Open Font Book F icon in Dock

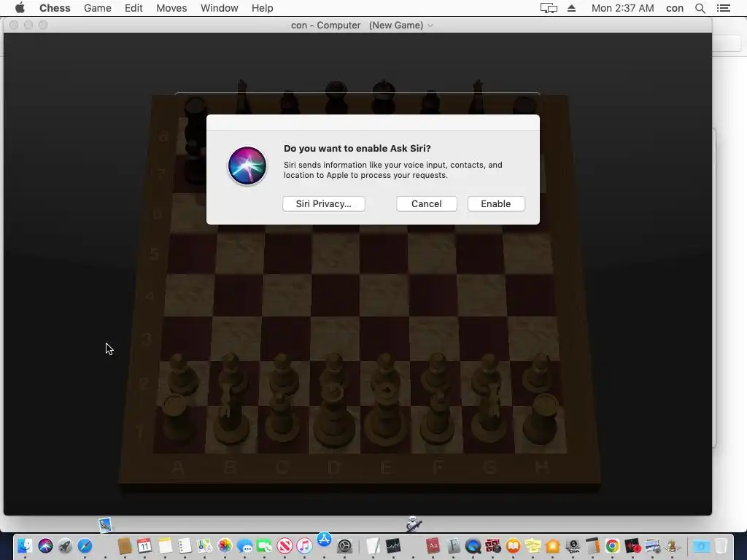(453, 545)
